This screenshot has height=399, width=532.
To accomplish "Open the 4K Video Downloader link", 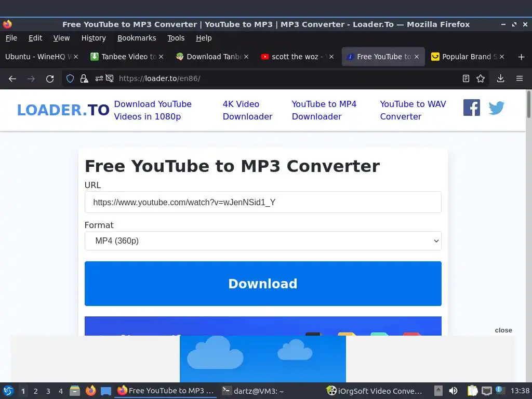I will tap(247, 110).
